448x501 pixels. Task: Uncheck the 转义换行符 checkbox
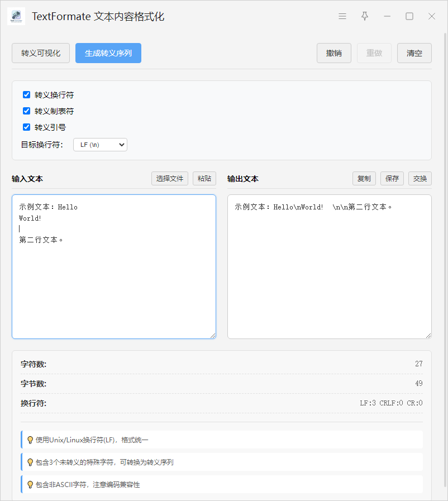(26, 95)
